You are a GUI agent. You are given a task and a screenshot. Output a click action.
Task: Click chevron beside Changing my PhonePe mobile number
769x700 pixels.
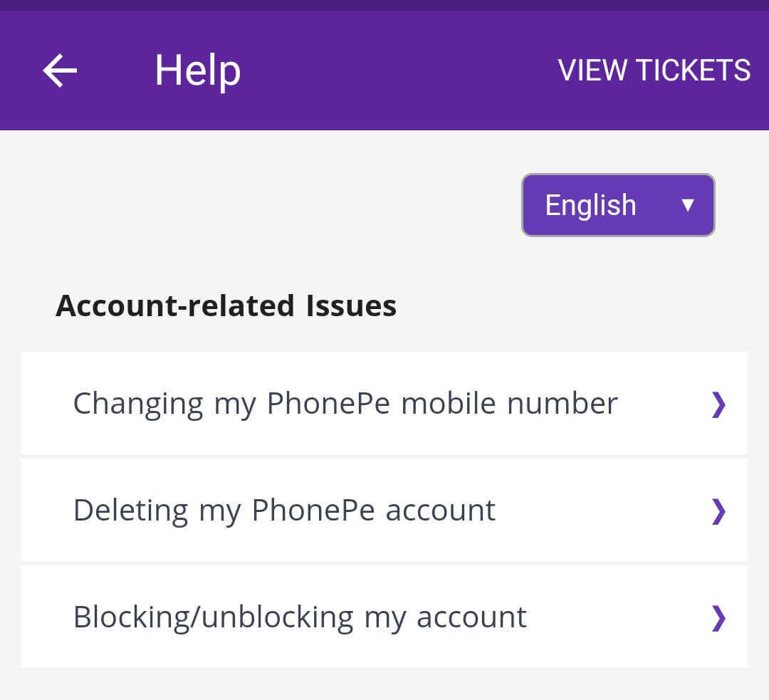718,404
